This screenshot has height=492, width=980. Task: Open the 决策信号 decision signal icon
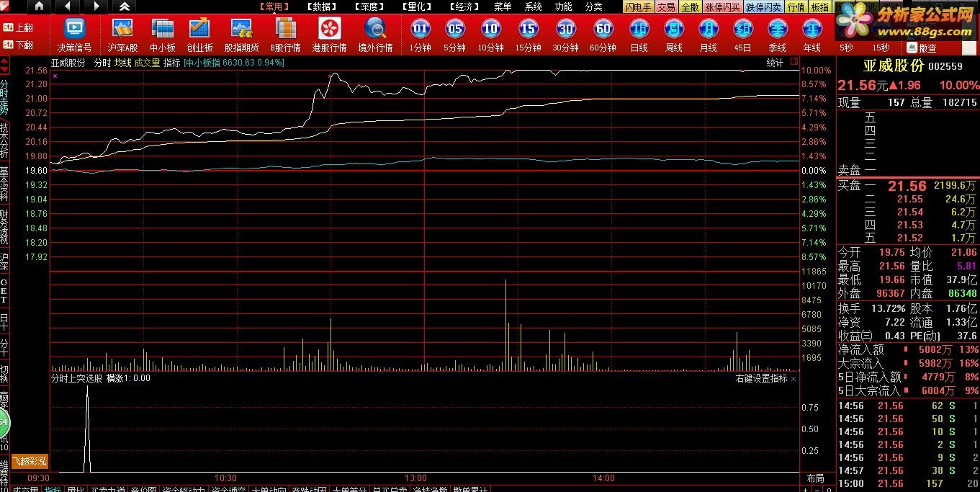74,35
